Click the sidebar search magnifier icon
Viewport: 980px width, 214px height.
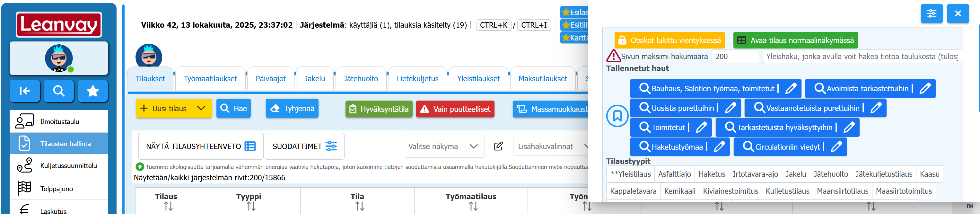(x=58, y=91)
